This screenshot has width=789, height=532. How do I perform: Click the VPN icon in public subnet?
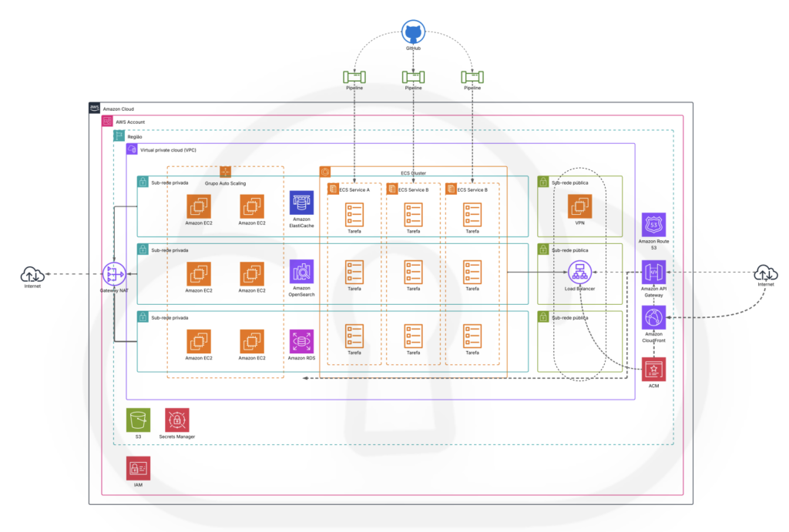[579, 206]
